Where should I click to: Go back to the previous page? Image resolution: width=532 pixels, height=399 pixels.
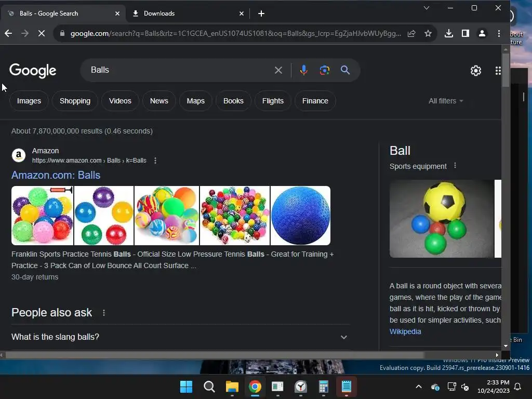point(8,33)
